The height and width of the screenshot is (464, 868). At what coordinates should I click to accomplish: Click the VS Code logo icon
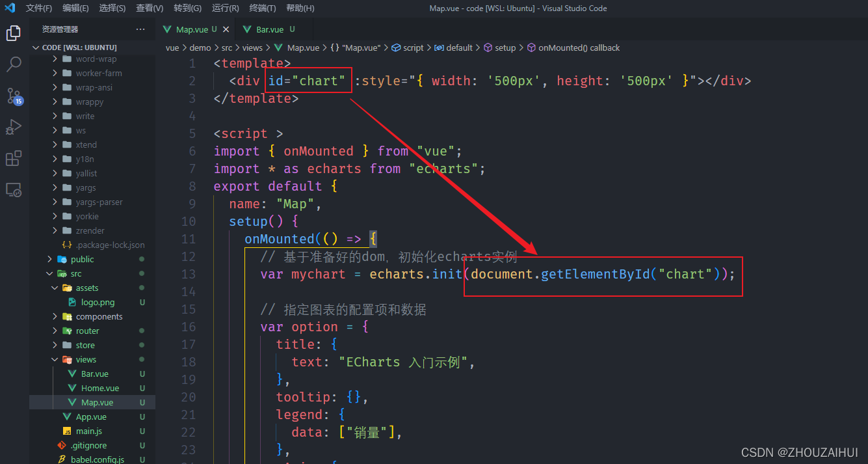[10, 8]
